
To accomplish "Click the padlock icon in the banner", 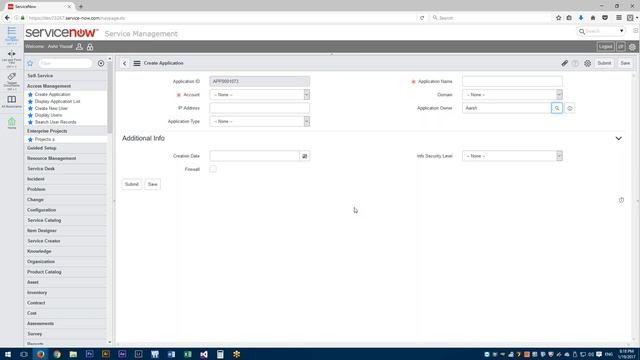I will click(90, 47).
